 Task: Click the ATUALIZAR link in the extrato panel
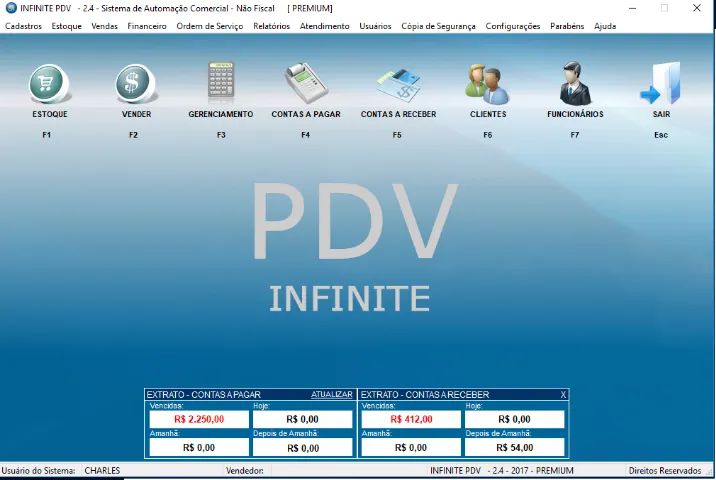click(x=332, y=395)
